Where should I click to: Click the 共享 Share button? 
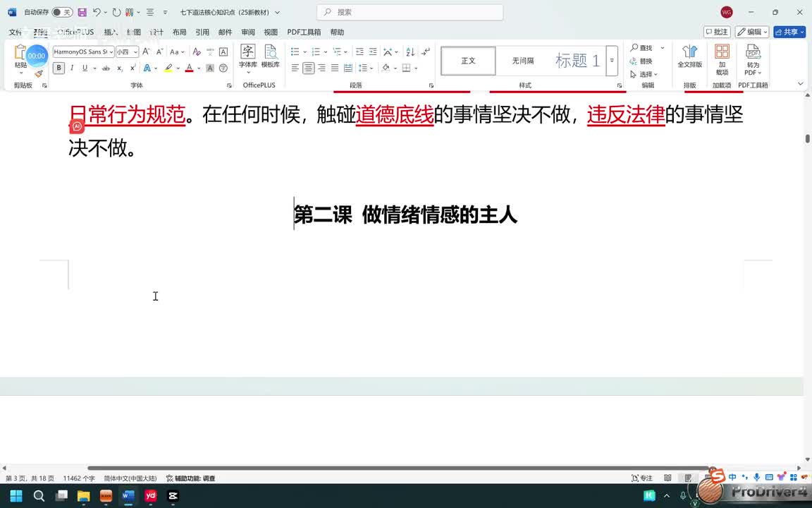[x=789, y=32]
